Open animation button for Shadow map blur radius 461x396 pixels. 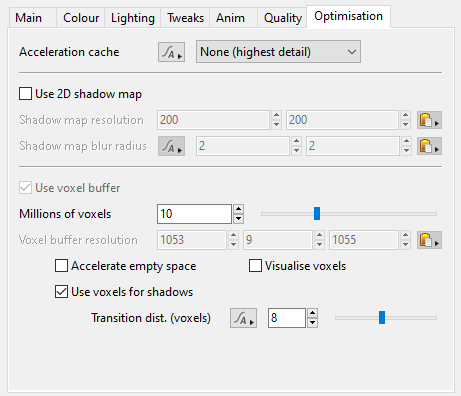(171, 146)
